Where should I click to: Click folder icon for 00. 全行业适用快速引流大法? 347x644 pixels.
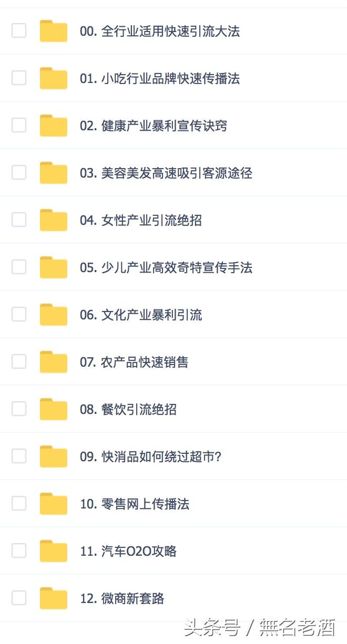54,31
